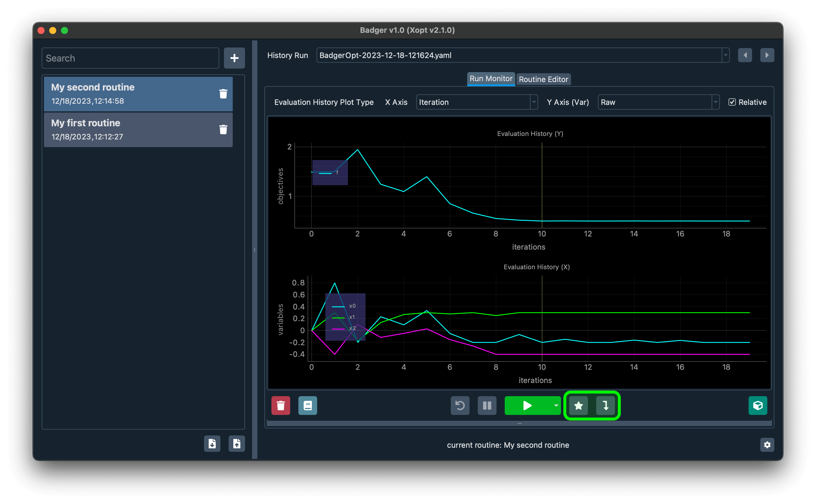Click the delete red trash icon

[280, 404]
